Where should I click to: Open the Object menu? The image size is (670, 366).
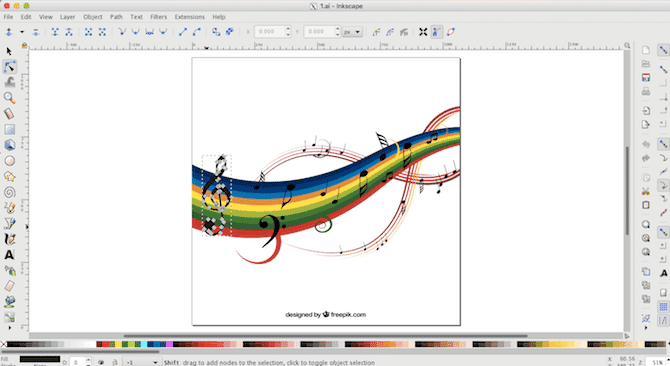93,17
